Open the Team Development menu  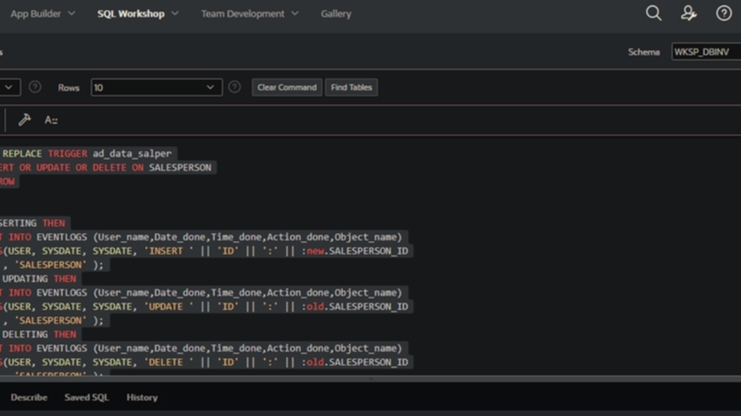pyautogui.click(x=250, y=14)
